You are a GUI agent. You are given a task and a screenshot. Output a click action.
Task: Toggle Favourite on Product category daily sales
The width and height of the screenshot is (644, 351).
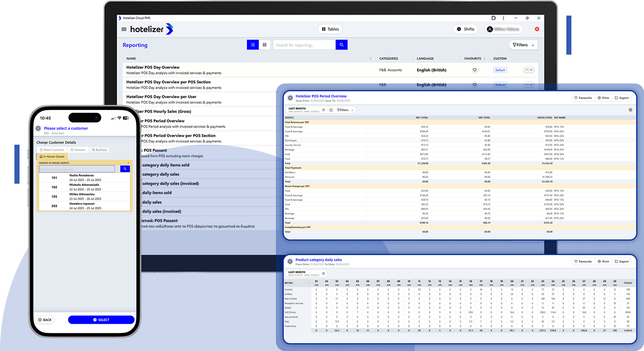tap(583, 261)
